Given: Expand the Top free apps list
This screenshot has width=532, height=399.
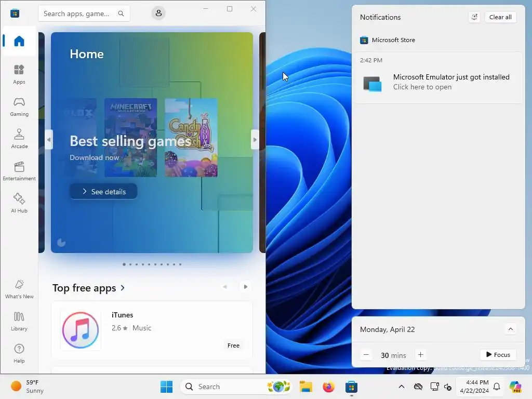Looking at the screenshot, I should [x=88, y=288].
